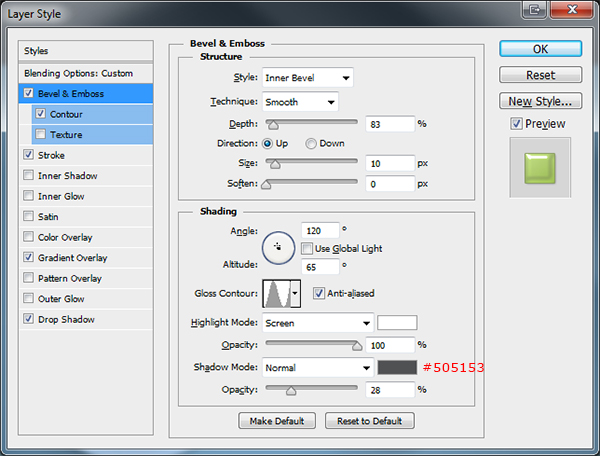Click the shadow Opacity slider handle
The width and height of the screenshot is (600, 456).
click(291, 391)
